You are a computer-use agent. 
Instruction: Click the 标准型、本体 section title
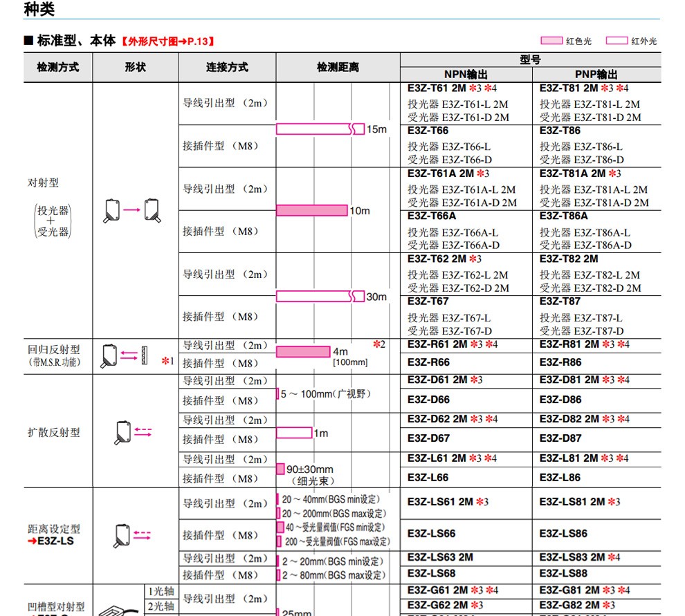click(x=76, y=41)
